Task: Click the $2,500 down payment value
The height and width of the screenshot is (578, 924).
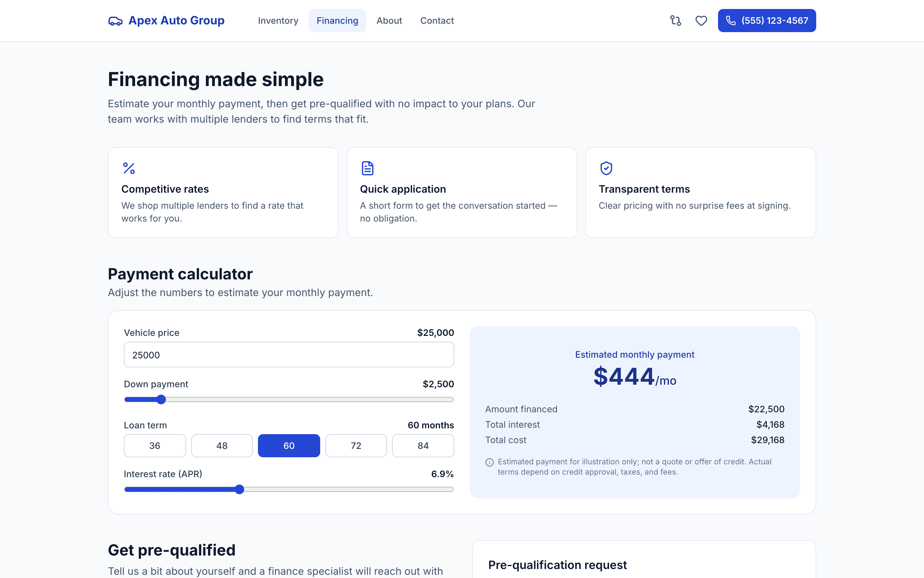Action: coord(438,384)
